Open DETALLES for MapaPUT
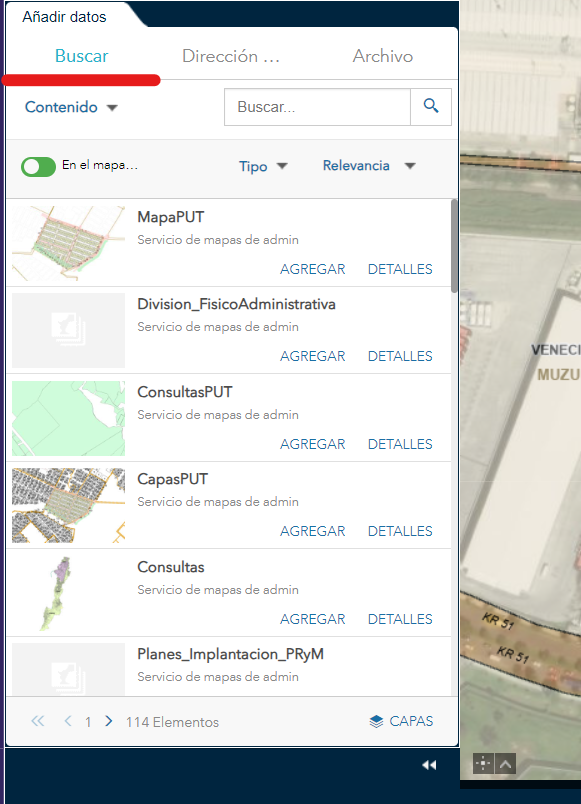The width and height of the screenshot is (581, 804). [x=400, y=269]
